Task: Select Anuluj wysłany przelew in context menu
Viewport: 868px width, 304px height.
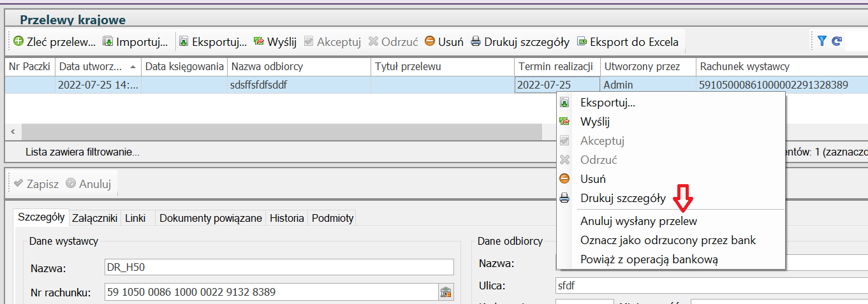Action: 638,221
